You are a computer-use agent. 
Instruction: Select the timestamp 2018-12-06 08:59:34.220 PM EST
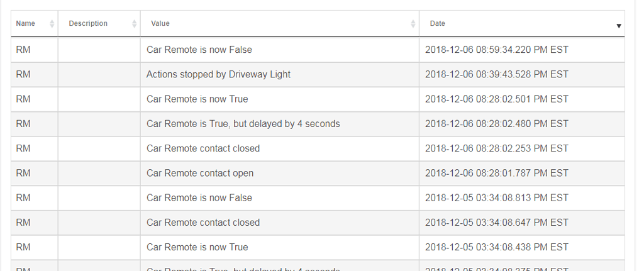tap(497, 50)
